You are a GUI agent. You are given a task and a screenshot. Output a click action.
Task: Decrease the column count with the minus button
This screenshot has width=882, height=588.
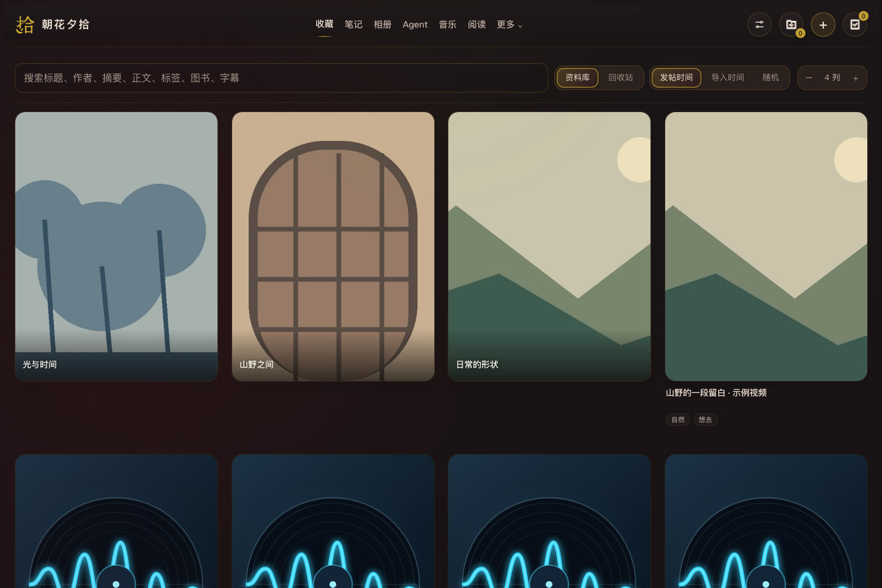[x=809, y=78]
